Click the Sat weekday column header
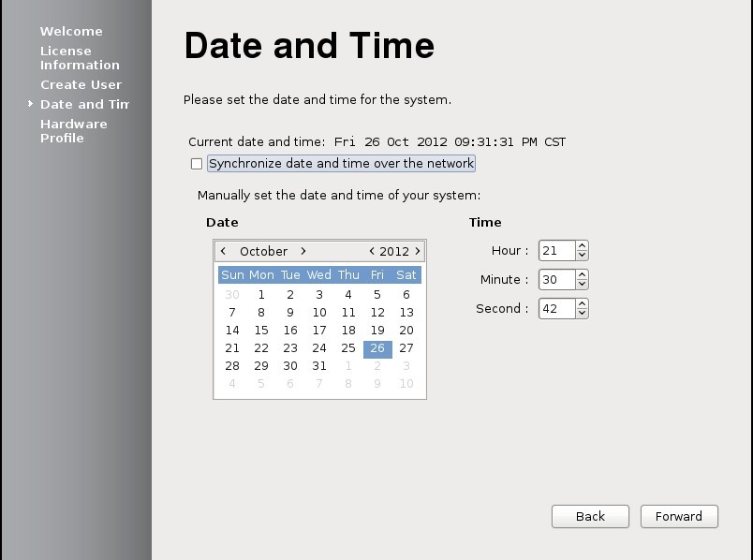The height and width of the screenshot is (560, 753). click(x=406, y=274)
